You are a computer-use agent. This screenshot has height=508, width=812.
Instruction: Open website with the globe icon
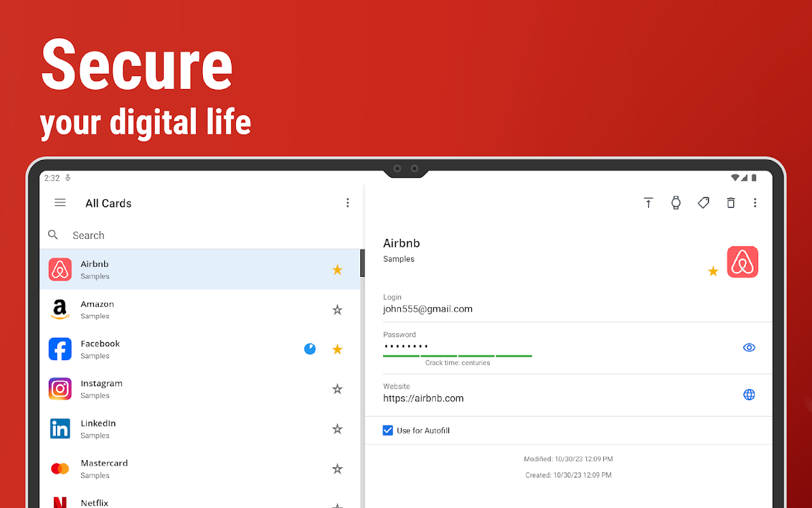[749, 394]
